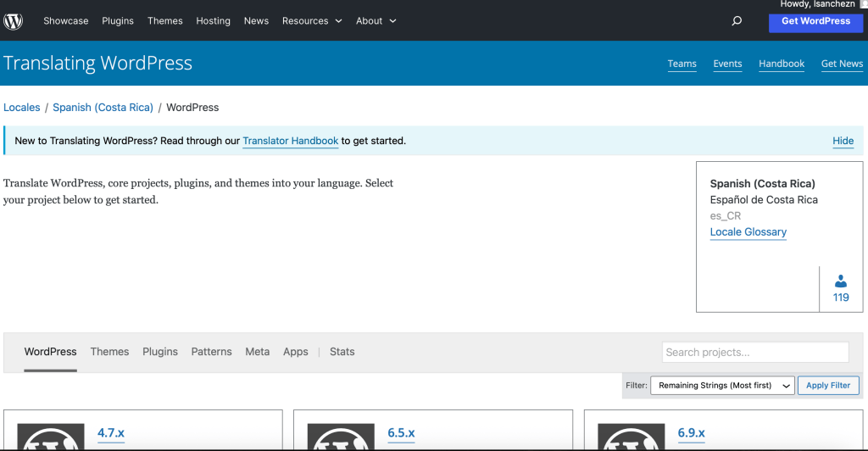Open the Remaining Strings filter dropdown
This screenshot has height=451, width=868.
coord(721,385)
